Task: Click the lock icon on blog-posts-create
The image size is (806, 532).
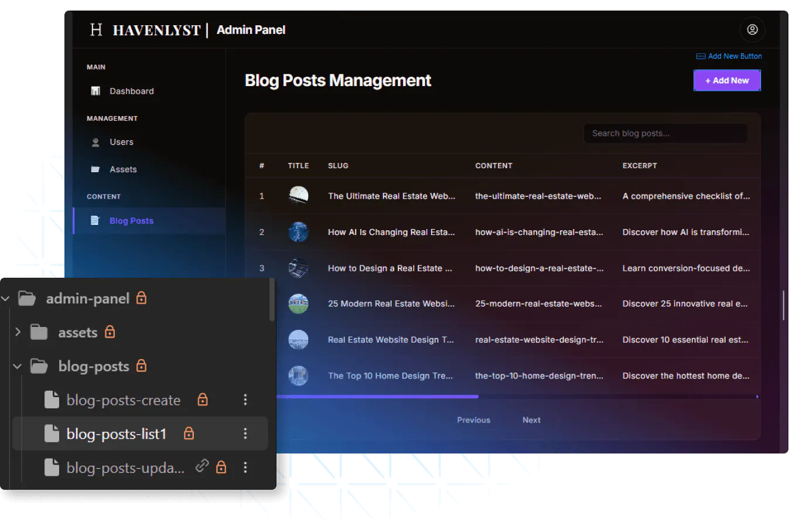Action: 203,400
